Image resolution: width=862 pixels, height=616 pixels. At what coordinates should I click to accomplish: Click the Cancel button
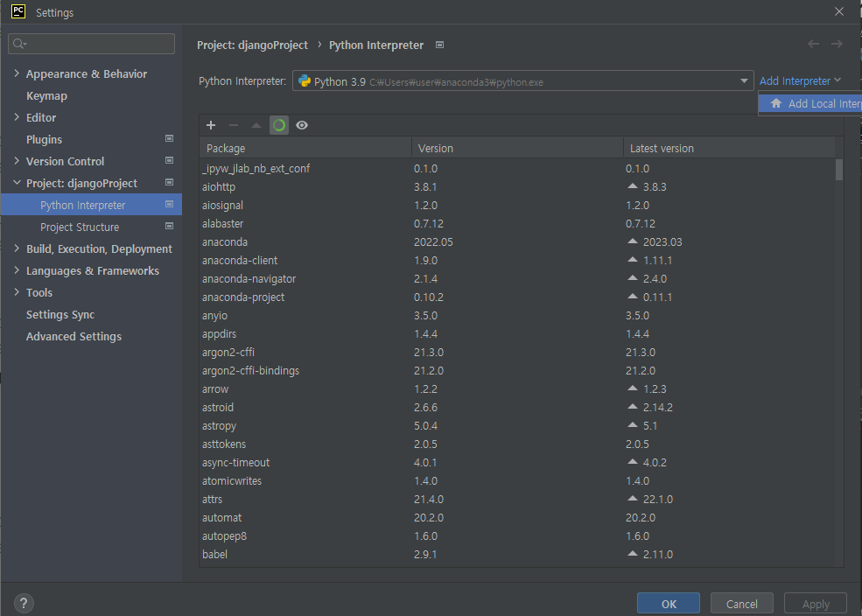(741, 604)
